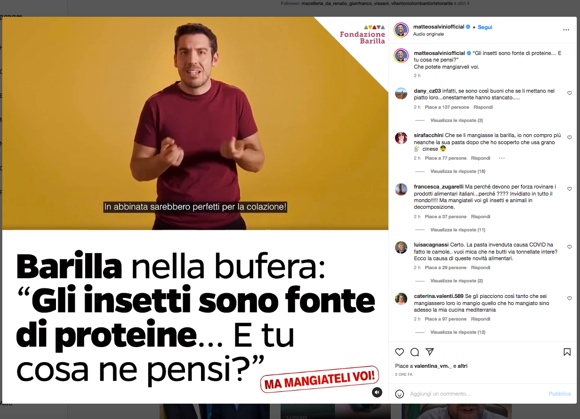The image size is (580, 419).
Task: Open the emoji picker in comment box
Action: [399, 394]
